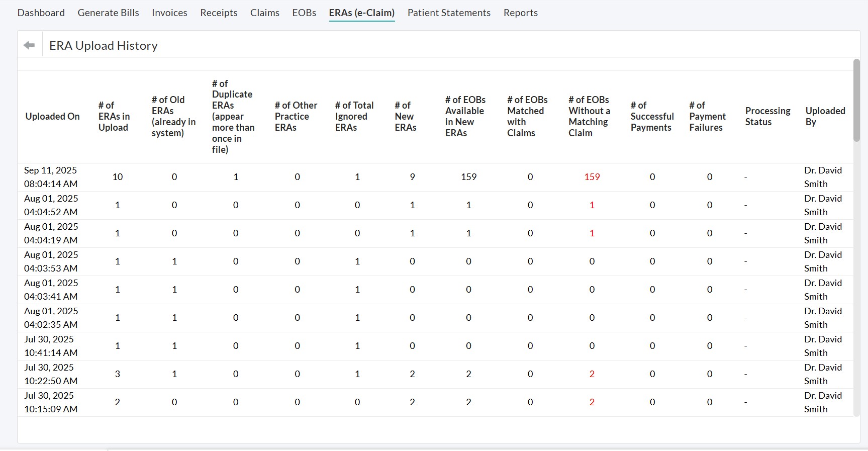Viewport: 868px width, 451px height.
Task: Switch to the Generate Bills tab
Action: [109, 13]
